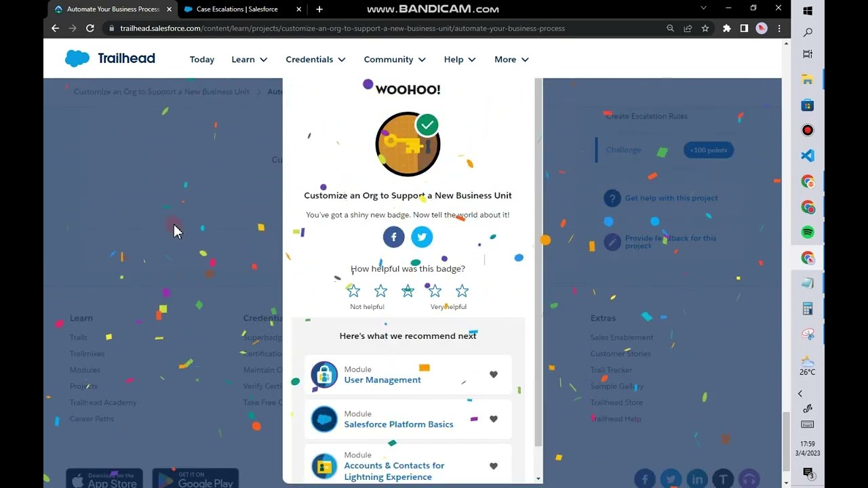Open browser zoom search icon
This screenshot has height=488, width=868.
671,28
